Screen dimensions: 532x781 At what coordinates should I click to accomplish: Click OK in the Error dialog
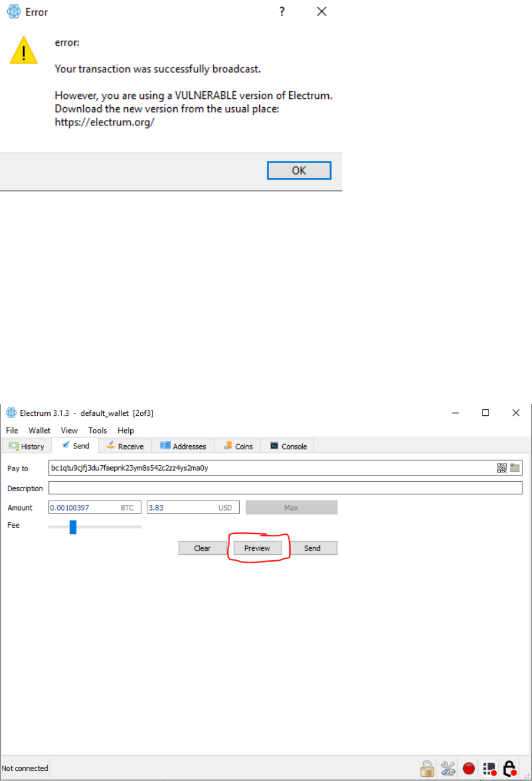tap(299, 170)
